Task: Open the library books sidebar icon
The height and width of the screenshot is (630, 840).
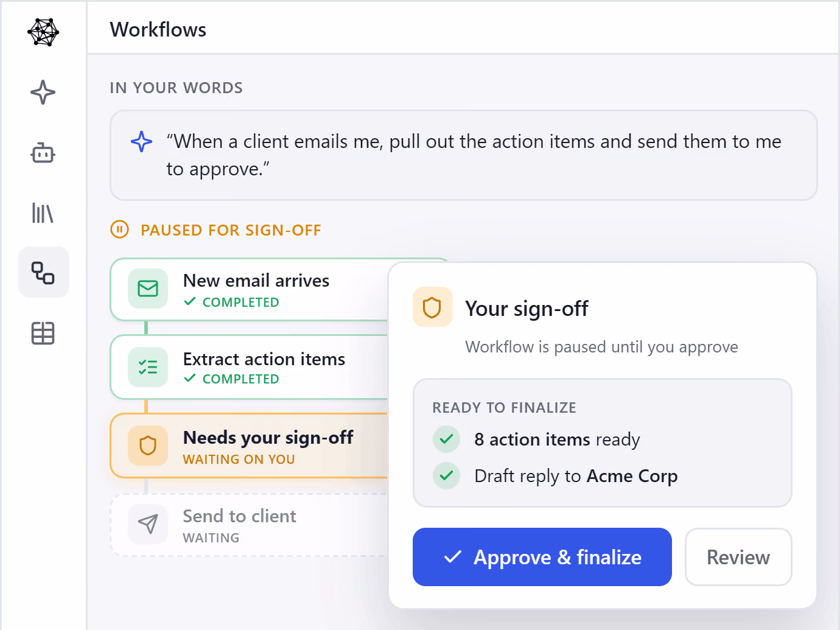Action: 43,213
